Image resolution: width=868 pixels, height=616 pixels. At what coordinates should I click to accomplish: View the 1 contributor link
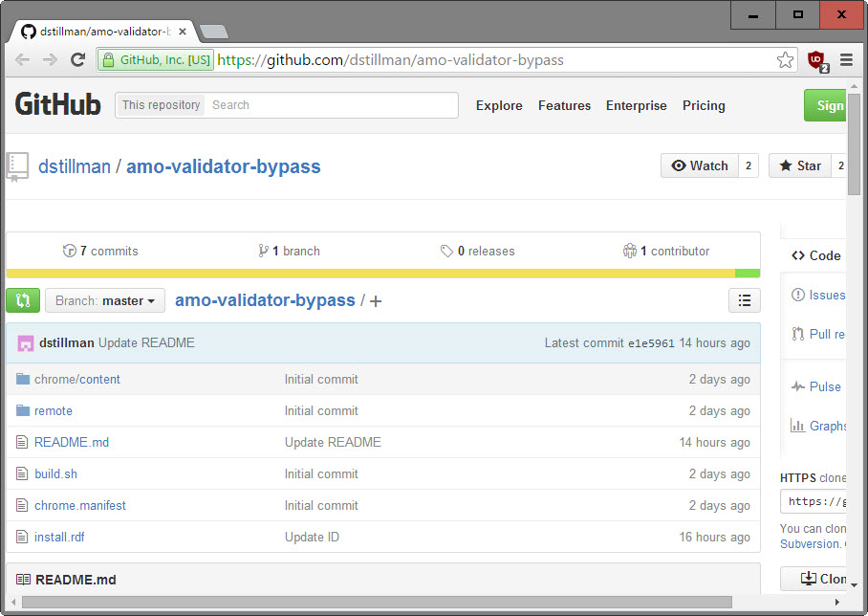(x=666, y=251)
